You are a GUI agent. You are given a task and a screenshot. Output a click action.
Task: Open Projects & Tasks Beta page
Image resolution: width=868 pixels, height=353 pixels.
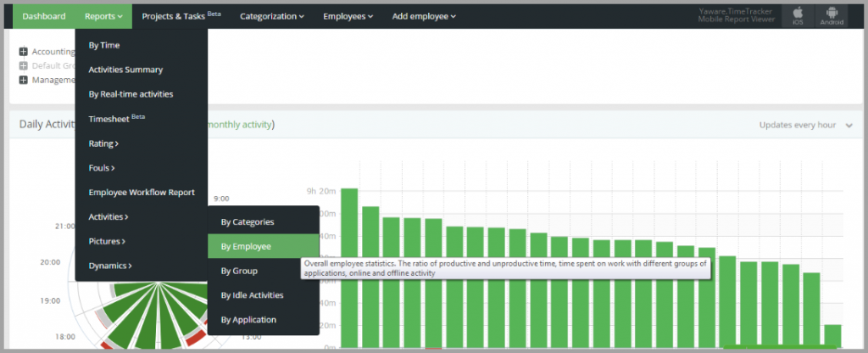click(x=181, y=16)
